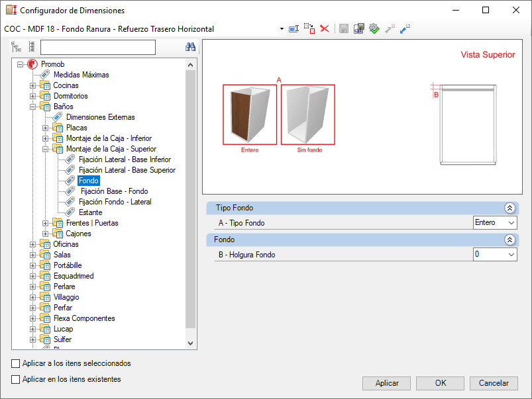Click the OK button
The width and height of the screenshot is (532, 399).
tap(440, 383)
